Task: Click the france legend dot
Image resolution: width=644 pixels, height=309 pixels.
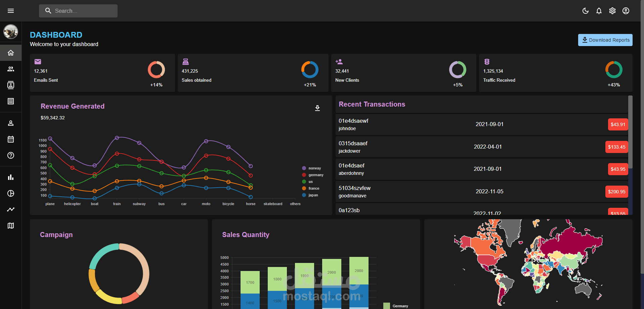Action: [x=304, y=188]
